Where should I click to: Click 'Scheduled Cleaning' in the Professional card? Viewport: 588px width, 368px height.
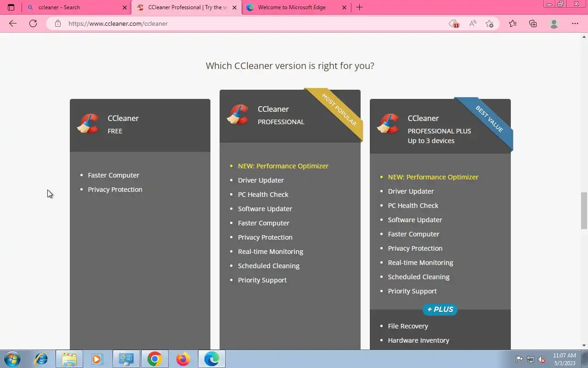269,266
